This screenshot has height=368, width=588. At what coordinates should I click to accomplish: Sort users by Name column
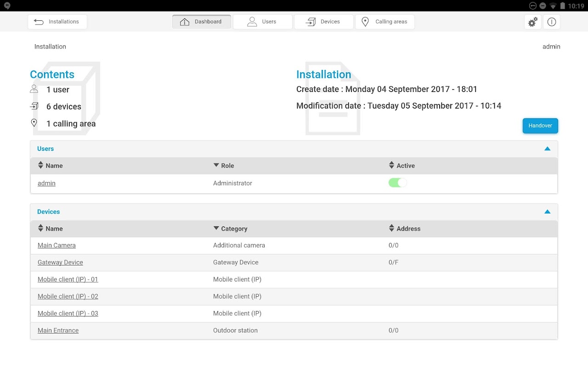coord(50,166)
